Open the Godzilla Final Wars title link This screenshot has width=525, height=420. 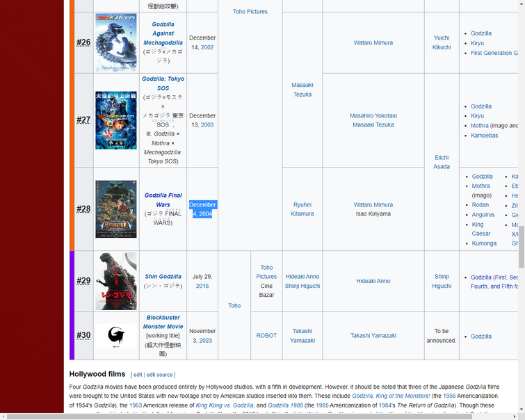(163, 200)
